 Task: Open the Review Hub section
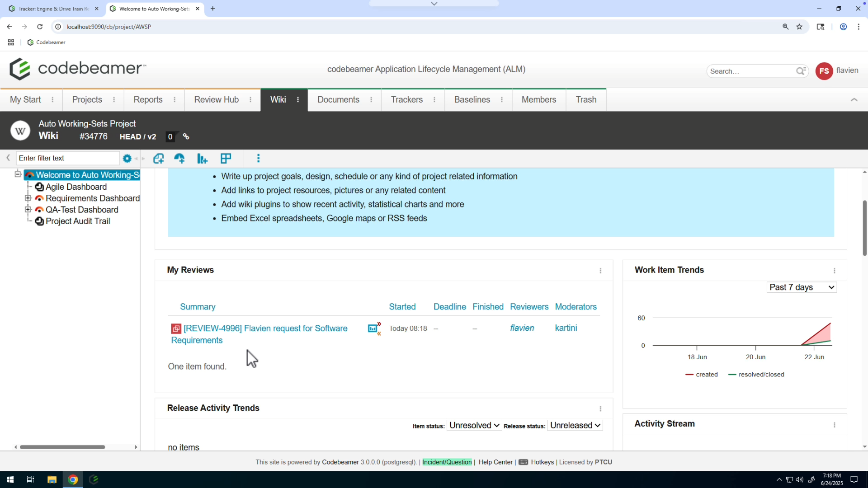tap(216, 99)
